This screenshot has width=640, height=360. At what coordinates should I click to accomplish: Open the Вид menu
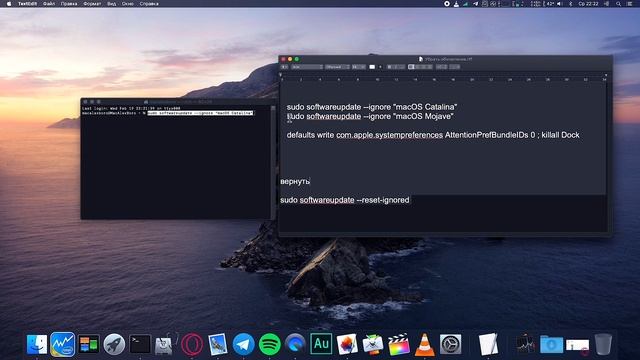[x=111, y=4]
